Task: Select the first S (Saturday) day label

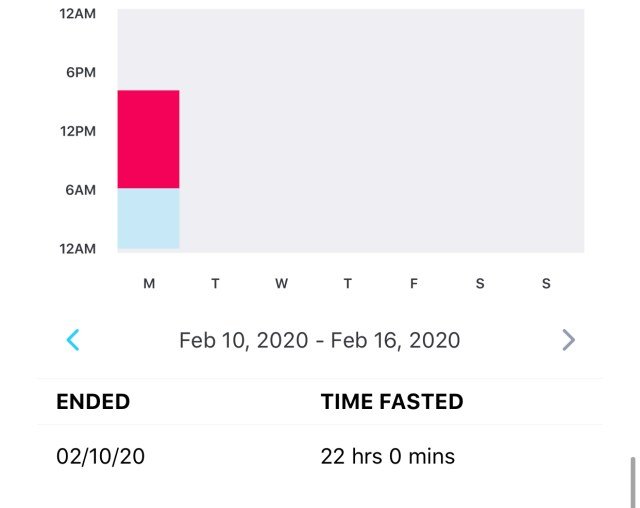Action: point(480,283)
